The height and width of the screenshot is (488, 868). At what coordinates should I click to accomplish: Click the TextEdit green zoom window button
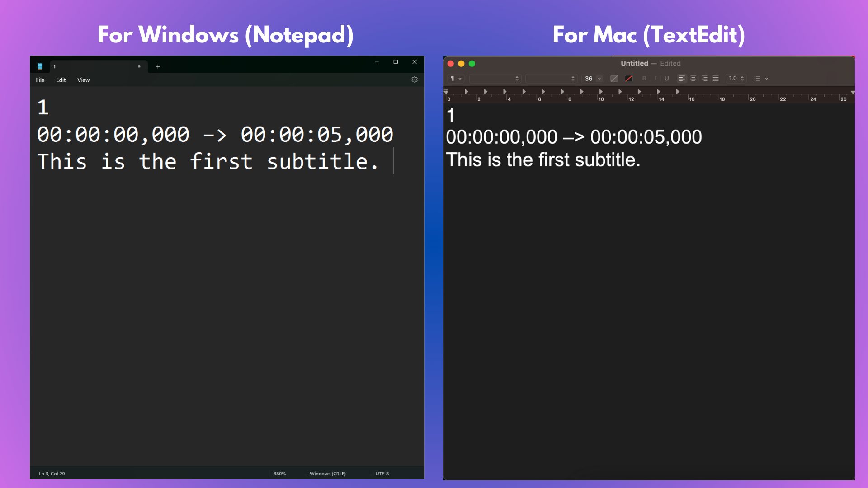point(472,64)
